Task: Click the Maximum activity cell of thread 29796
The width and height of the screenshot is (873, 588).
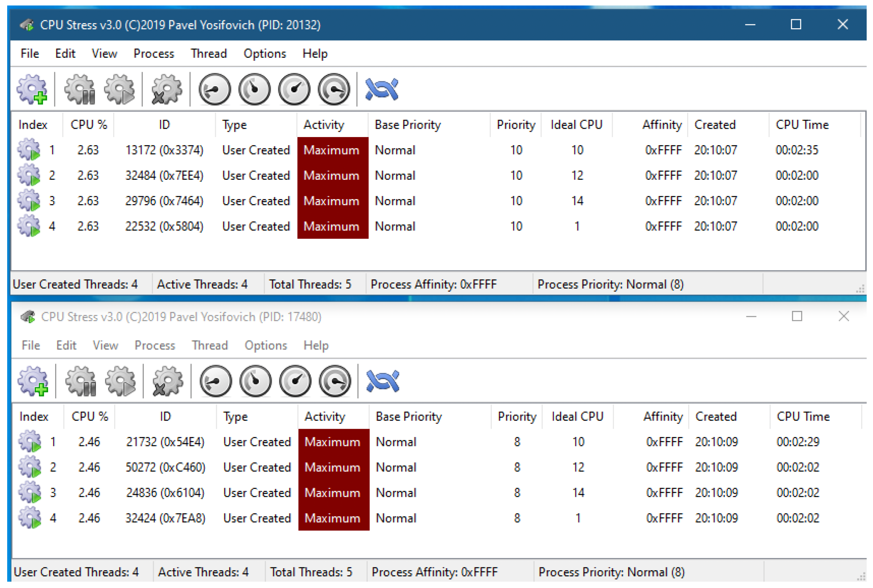Action: coord(333,201)
